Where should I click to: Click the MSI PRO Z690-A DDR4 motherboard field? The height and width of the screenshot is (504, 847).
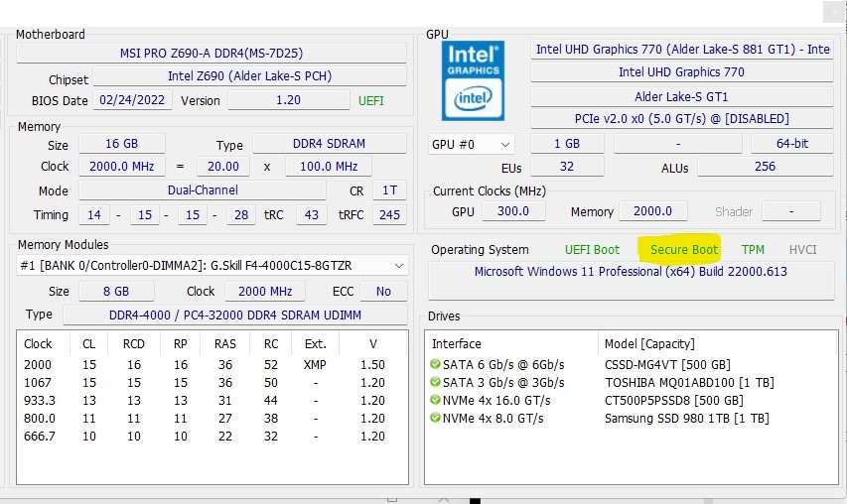[212, 54]
